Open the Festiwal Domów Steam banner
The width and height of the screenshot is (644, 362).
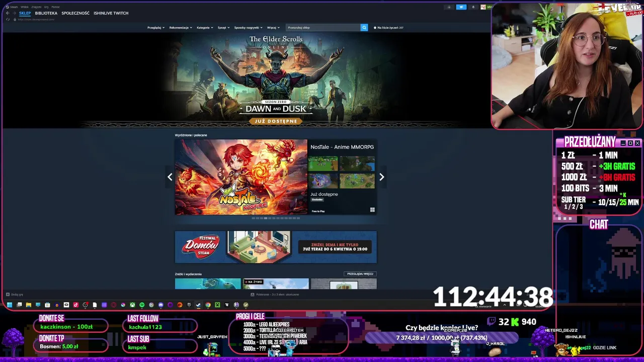tap(276, 247)
